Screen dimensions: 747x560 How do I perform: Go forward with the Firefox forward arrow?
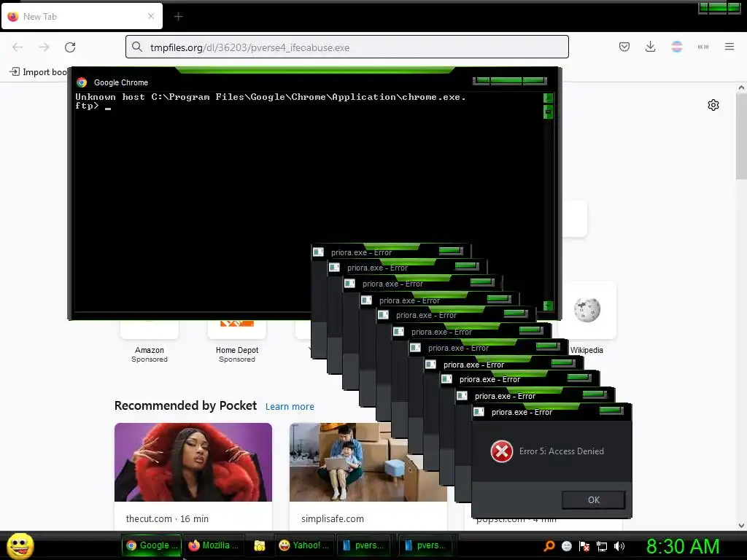[44, 47]
